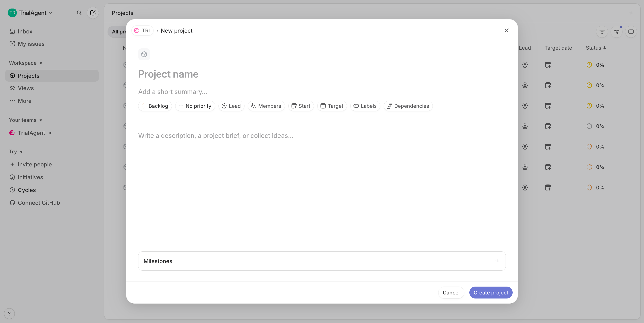Click the Create project button

(x=491, y=292)
